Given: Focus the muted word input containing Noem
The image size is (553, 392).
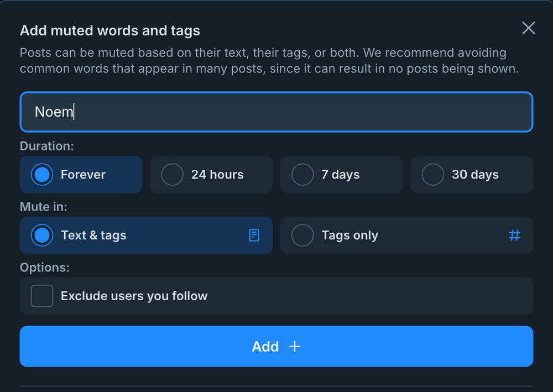Looking at the screenshot, I should pyautogui.click(x=276, y=112).
